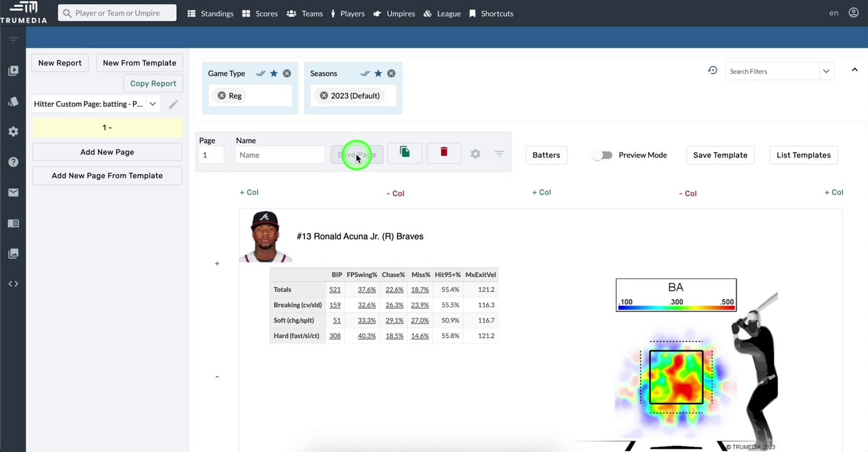Click the help question mark sidebar icon
The width and height of the screenshot is (868, 452).
coord(13,162)
